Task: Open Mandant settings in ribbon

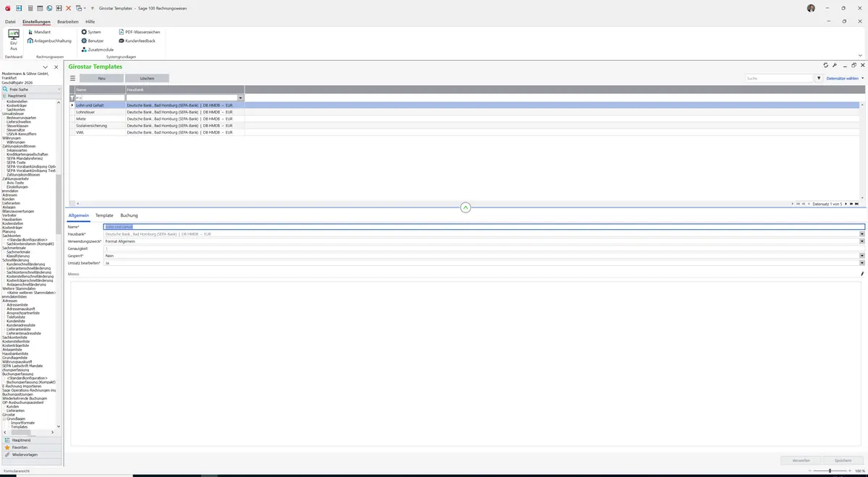Action: click(x=39, y=32)
